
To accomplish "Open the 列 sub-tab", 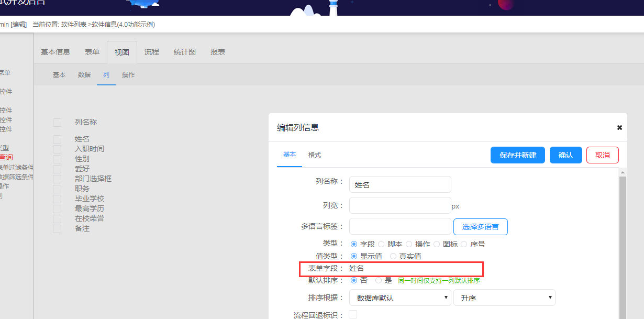I will click(106, 75).
